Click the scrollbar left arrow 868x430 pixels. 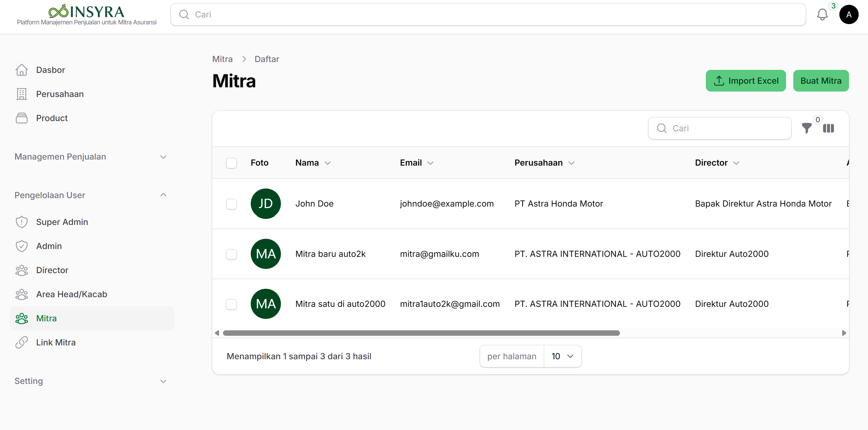(x=217, y=333)
